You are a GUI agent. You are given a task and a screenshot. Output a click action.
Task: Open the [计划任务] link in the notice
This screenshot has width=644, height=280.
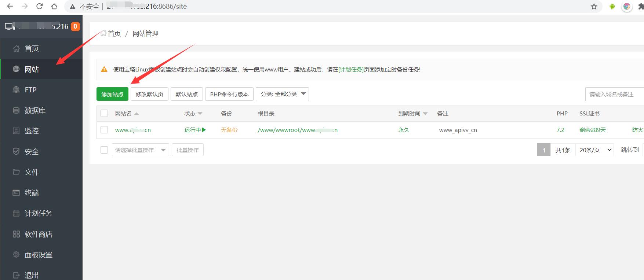coord(351,69)
